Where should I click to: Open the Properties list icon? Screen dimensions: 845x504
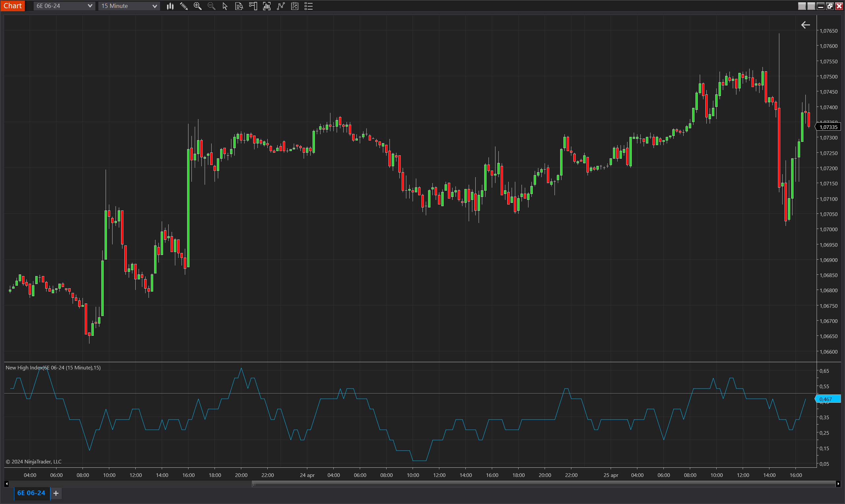pos(309,6)
